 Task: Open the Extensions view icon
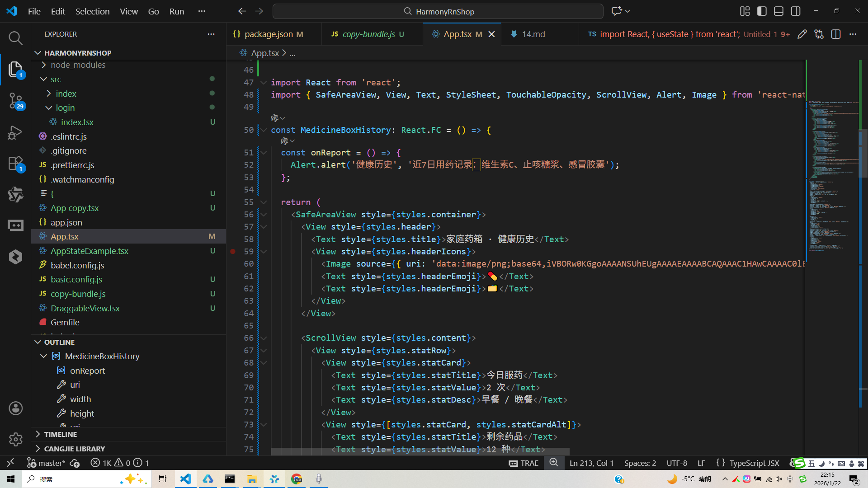click(x=15, y=164)
